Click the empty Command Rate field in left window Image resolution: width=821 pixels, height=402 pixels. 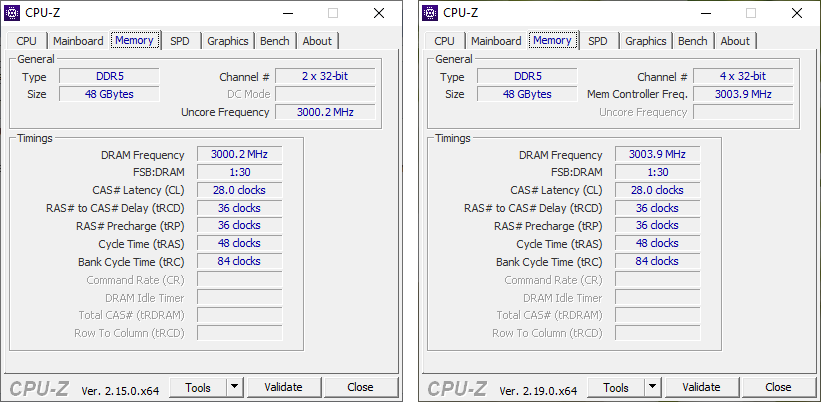point(239,279)
